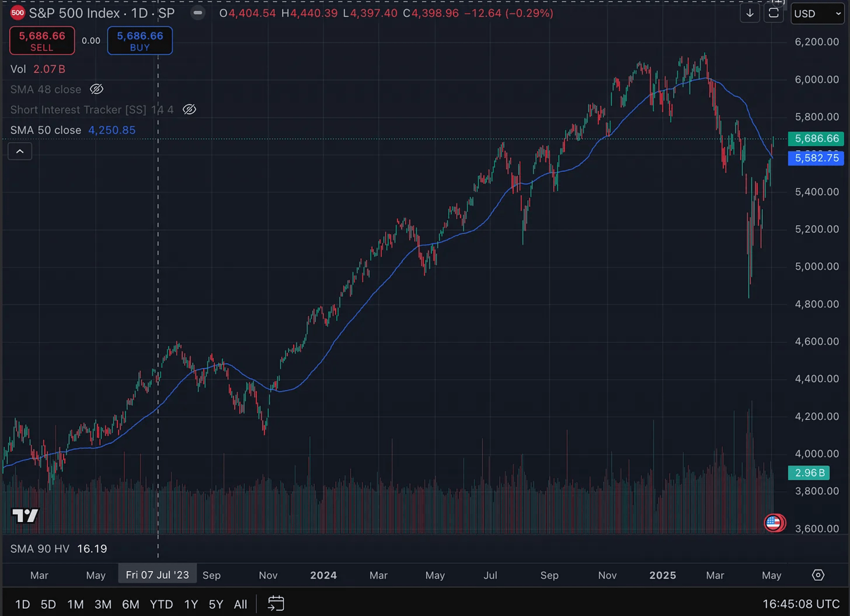Switch to the All time range

240,604
